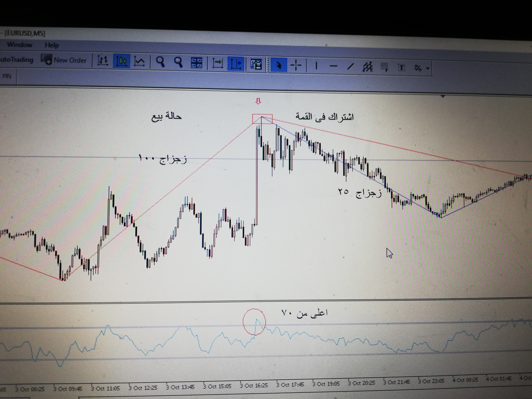Toggle Chart Shift option
This screenshot has width=532, height=399.
click(x=236, y=64)
